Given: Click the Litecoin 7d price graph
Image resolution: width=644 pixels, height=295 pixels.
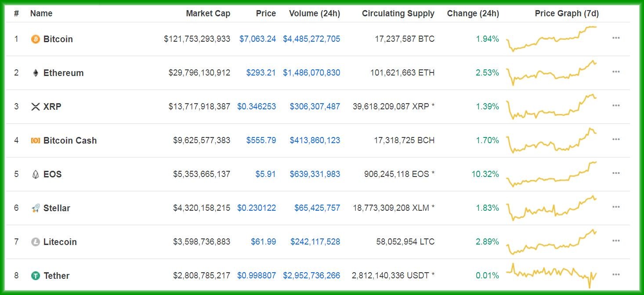Looking at the screenshot, I should click(x=551, y=242).
